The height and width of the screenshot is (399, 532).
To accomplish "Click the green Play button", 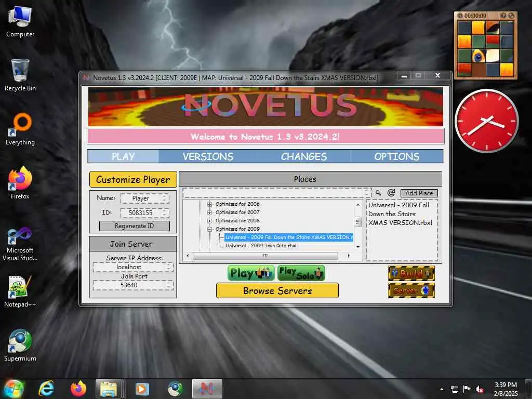I will point(251,273).
